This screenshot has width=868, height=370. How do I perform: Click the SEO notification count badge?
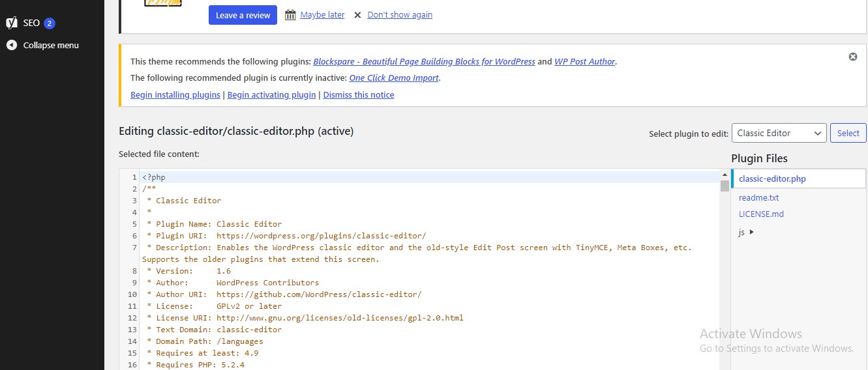(x=50, y=23)
